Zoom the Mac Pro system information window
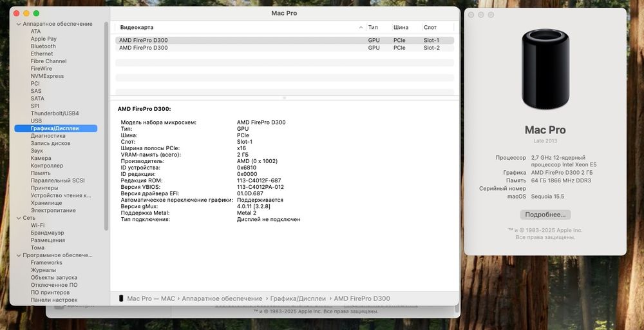644x330 pixels. pos(36,14)
